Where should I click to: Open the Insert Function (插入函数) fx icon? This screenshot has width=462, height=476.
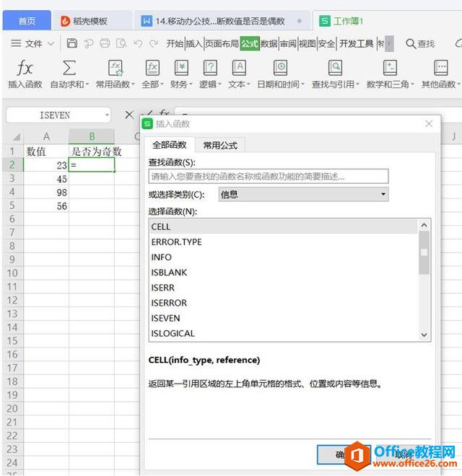[x=25, y=68]
